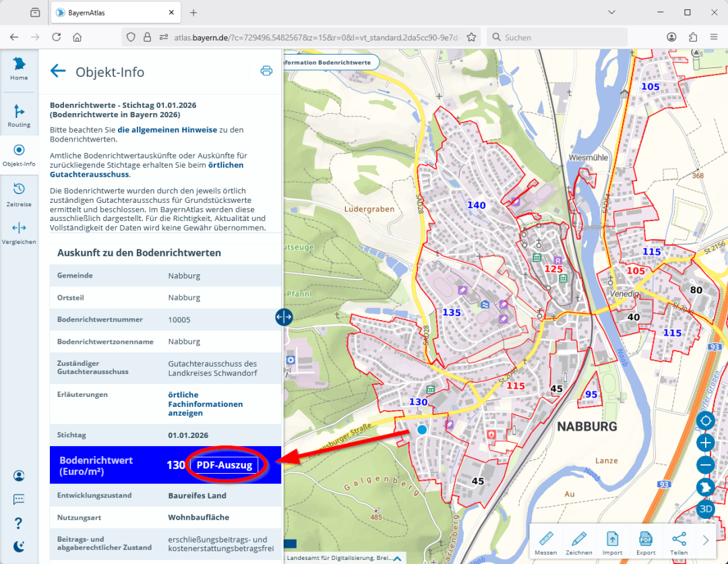Open the Zeitreise time travel tool
This screenshot has width=728, height=564.
19,195
